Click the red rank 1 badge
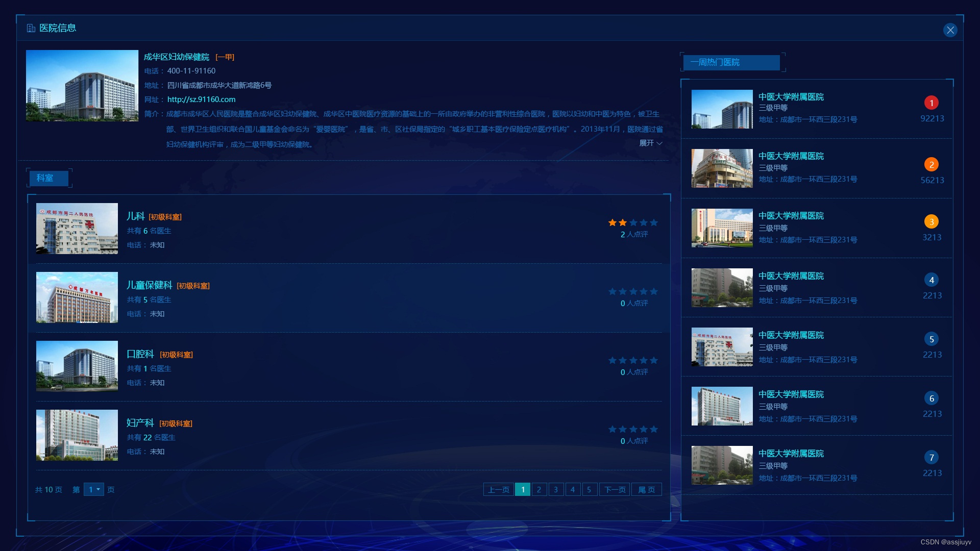980x551 pixels. click(932, 103)
